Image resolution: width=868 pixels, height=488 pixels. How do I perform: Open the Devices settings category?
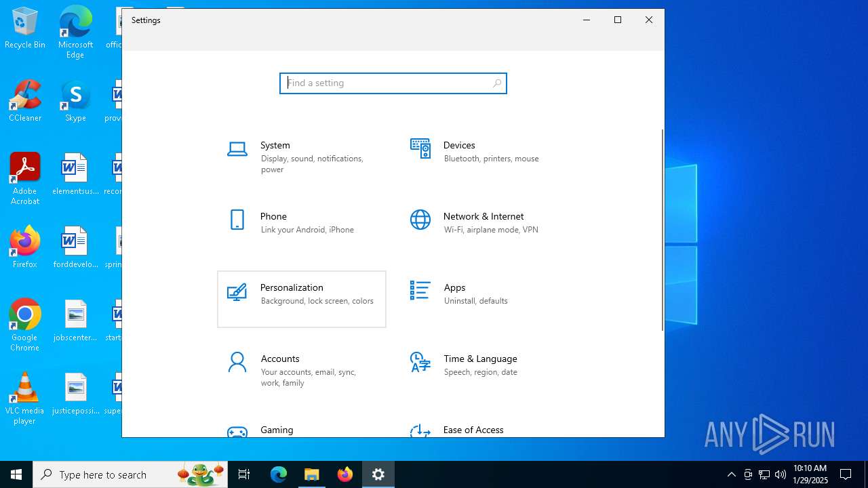point(485,157)
